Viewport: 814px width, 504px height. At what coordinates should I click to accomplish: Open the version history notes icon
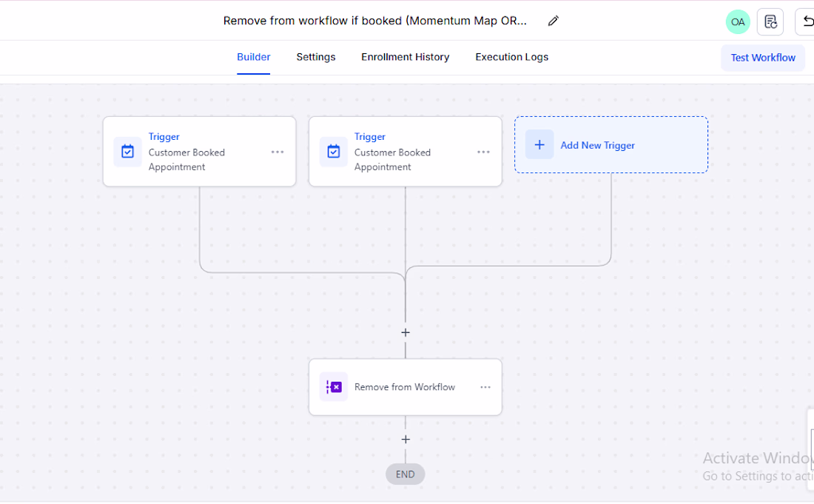(770, 21)
